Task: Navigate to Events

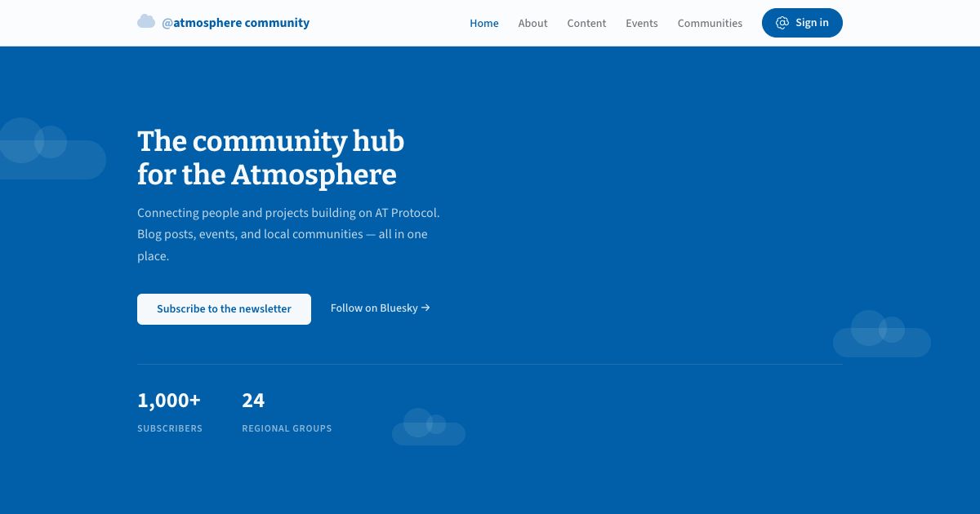Action: pyautogui.click(x=642, y=23)
